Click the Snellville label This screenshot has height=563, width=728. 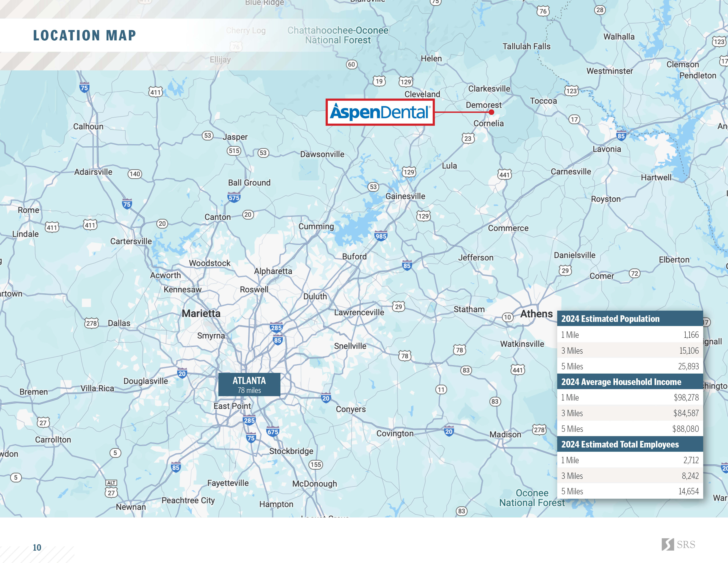(x=350, y=346)
